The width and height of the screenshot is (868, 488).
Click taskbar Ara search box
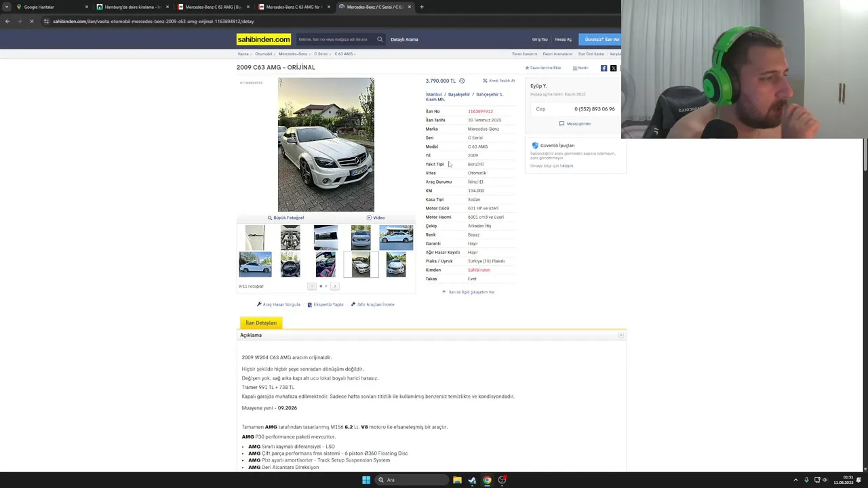[x=412, y=480]
